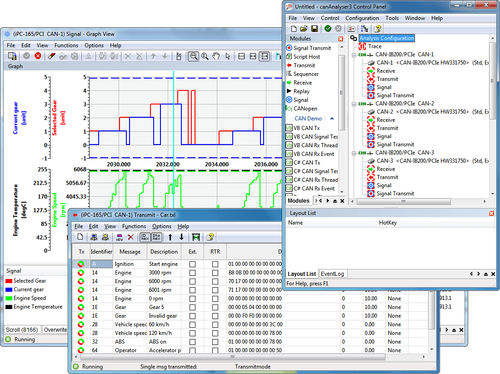Click the zoom magnifier icon in graph toolbar
This screenshot has height=374, width=500.
(205, 56)
